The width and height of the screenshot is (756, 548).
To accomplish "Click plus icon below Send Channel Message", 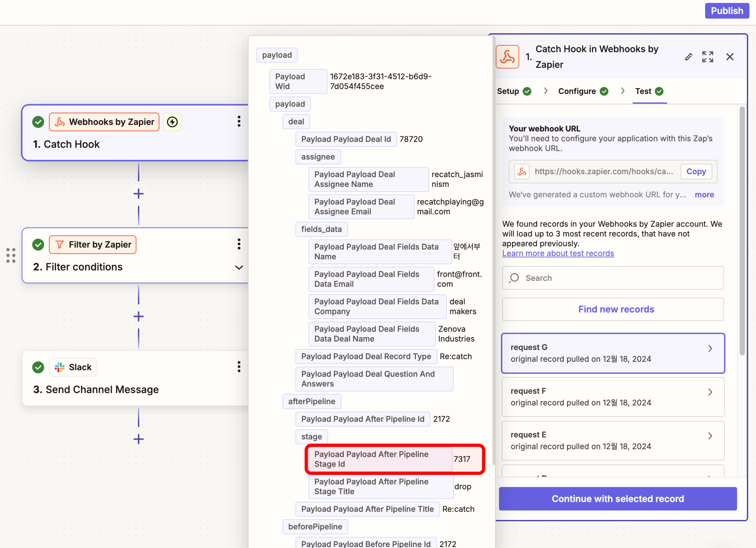I will click(x=138, y=439).
